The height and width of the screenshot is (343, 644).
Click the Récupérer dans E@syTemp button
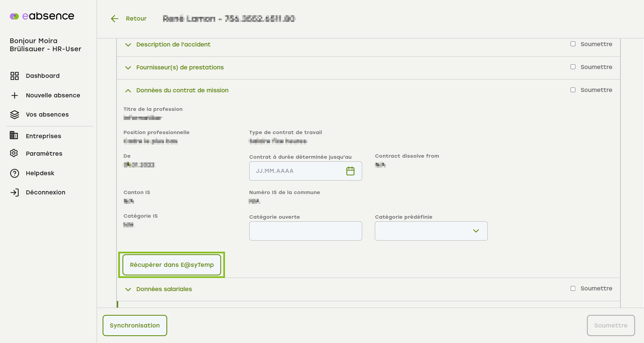pos(172,265)
